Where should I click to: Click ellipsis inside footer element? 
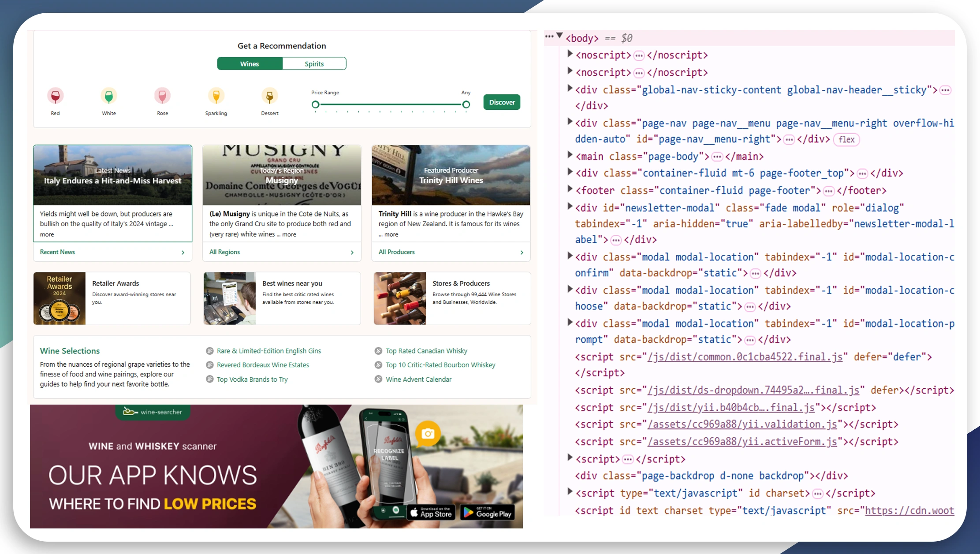coord(829,191)
